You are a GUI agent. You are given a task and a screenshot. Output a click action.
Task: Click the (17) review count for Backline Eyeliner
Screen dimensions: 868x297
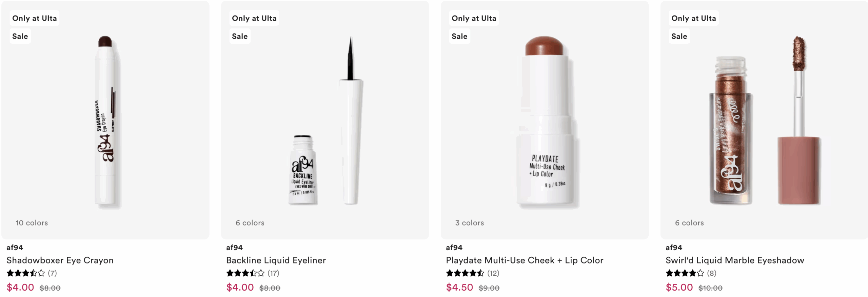[273, 273]
